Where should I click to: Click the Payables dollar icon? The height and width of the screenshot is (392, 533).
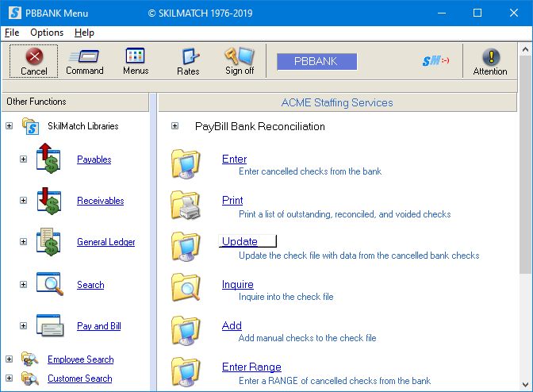[x=49, y=159]
